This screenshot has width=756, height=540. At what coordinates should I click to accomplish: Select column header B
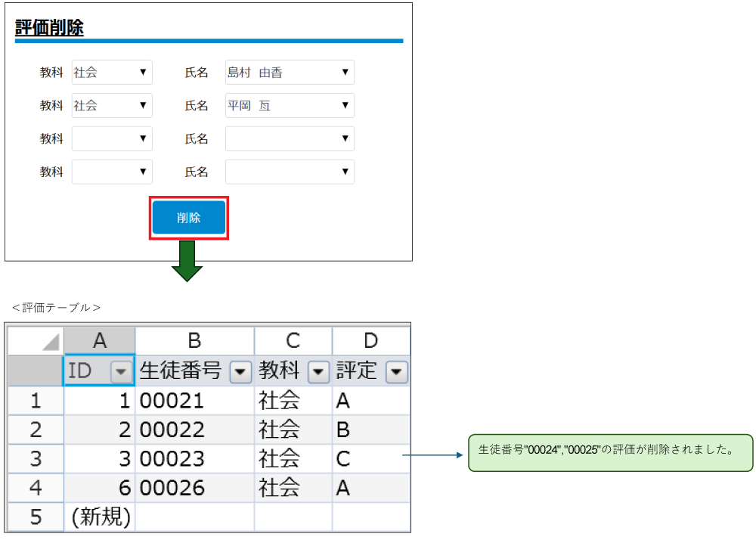194,341
